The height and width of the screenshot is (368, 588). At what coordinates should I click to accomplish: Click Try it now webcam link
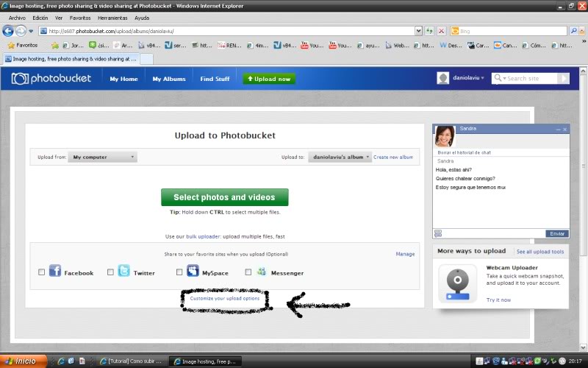(498, 300)
